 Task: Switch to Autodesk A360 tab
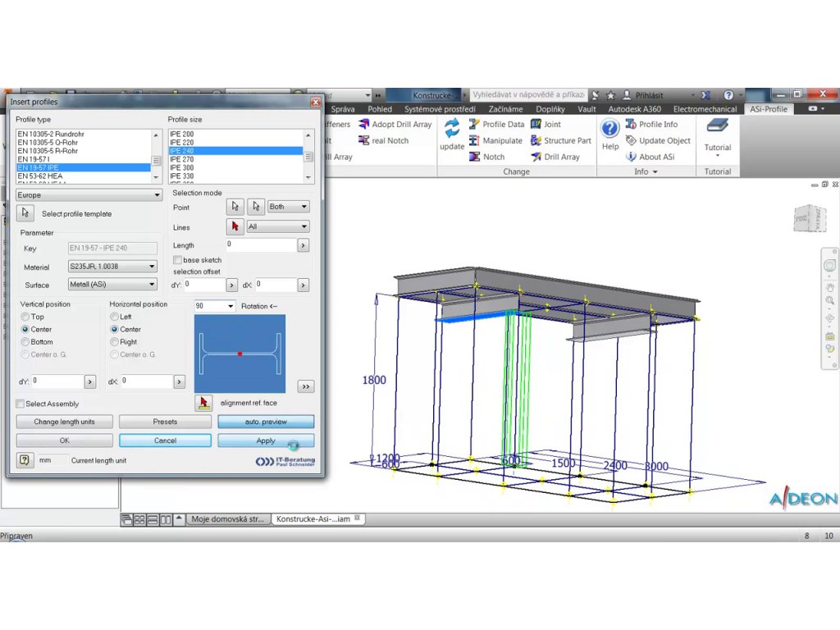[634, 109]
